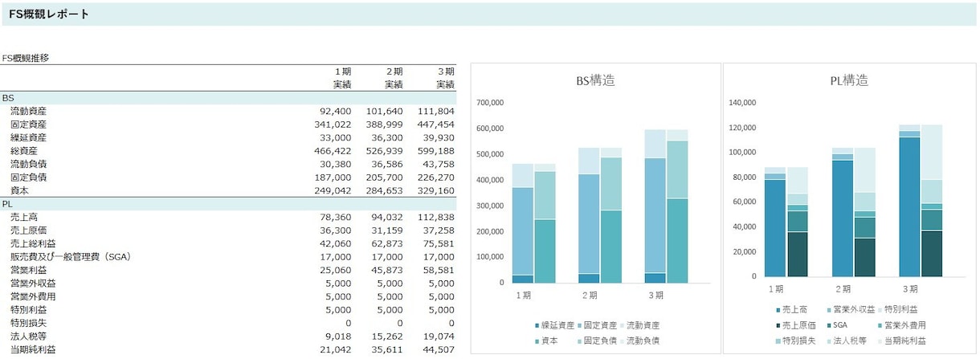980x359 pixels.
Task: Select the BS section header row
Action: pyautogui.click(x=228, y=98)
